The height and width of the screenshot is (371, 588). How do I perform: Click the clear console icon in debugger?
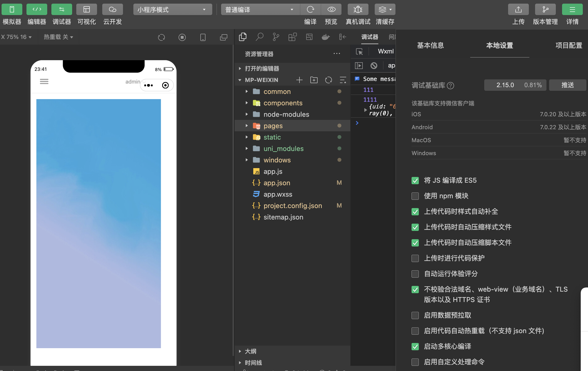click(374, 66)
